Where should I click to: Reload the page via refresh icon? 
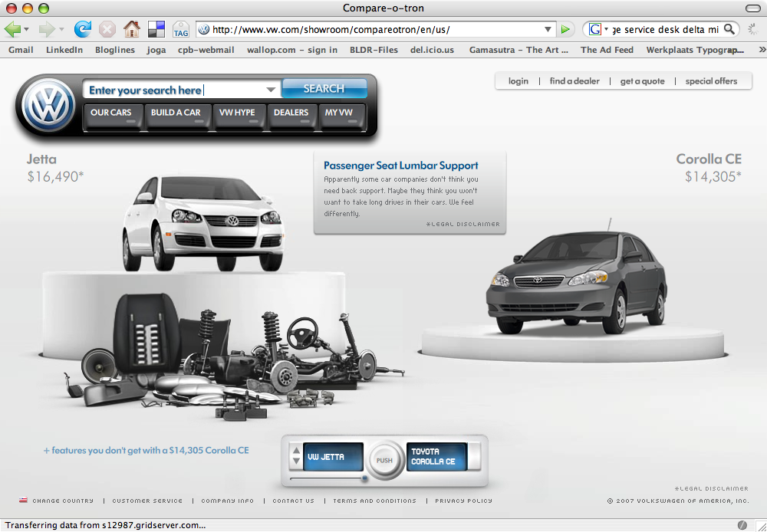82,28
